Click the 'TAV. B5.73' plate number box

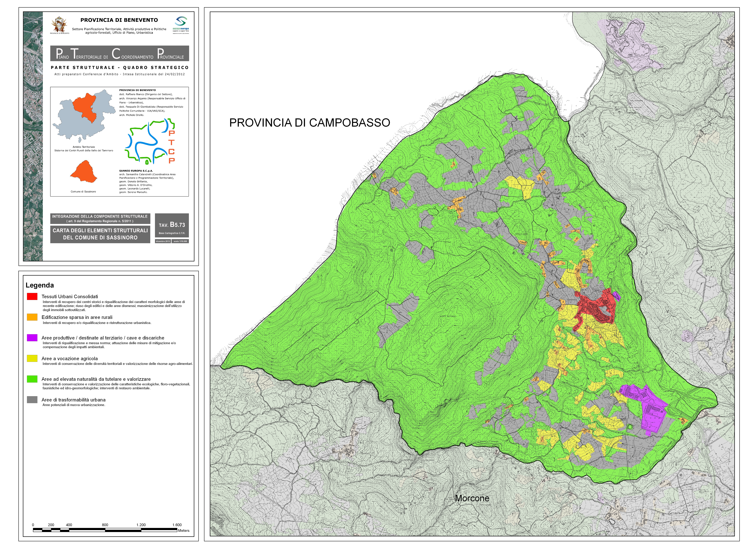(x=172, y=225)
